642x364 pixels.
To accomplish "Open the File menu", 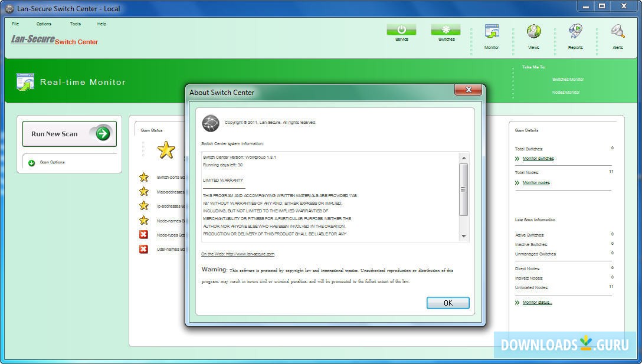I will point(15,24).
